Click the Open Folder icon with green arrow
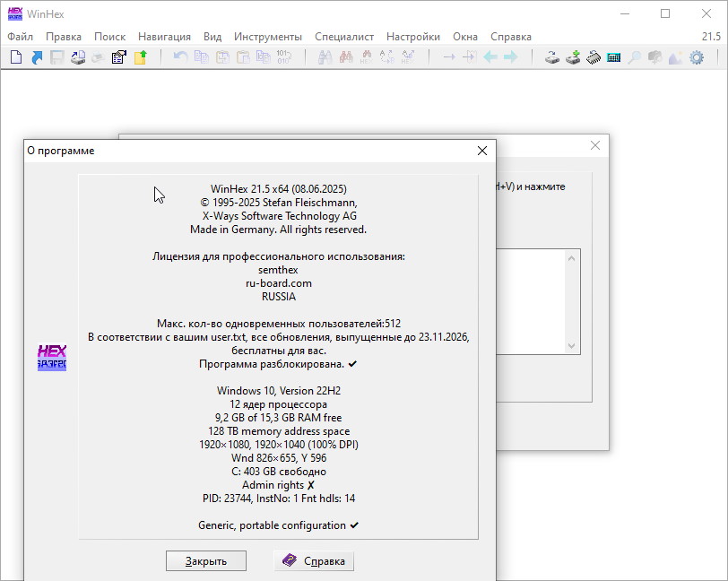 (141, 57)
